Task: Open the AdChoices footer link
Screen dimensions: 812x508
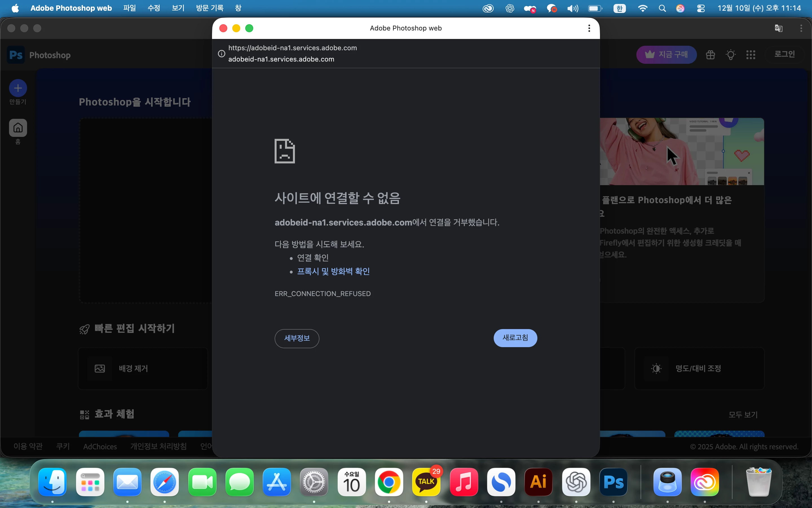Action: 100,446
